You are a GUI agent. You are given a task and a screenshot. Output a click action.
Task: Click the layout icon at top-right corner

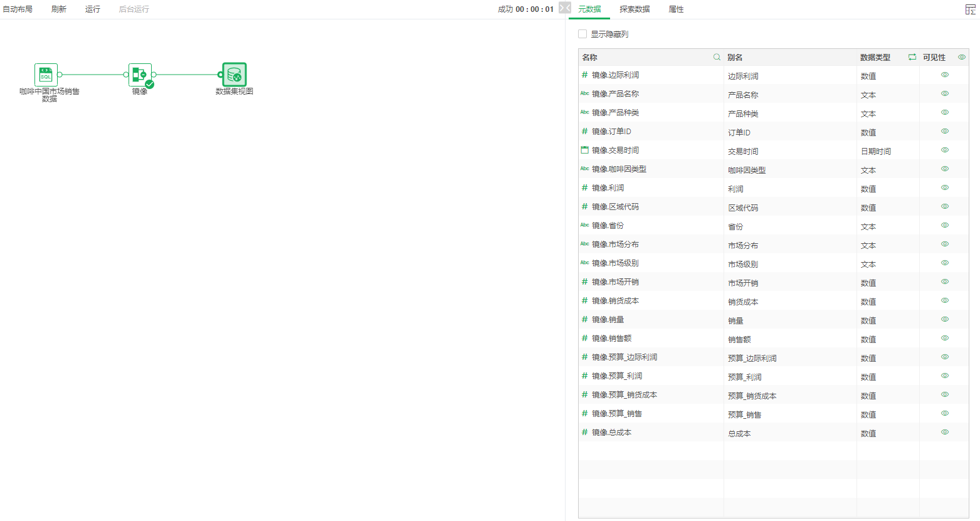[x=970, y=9]
